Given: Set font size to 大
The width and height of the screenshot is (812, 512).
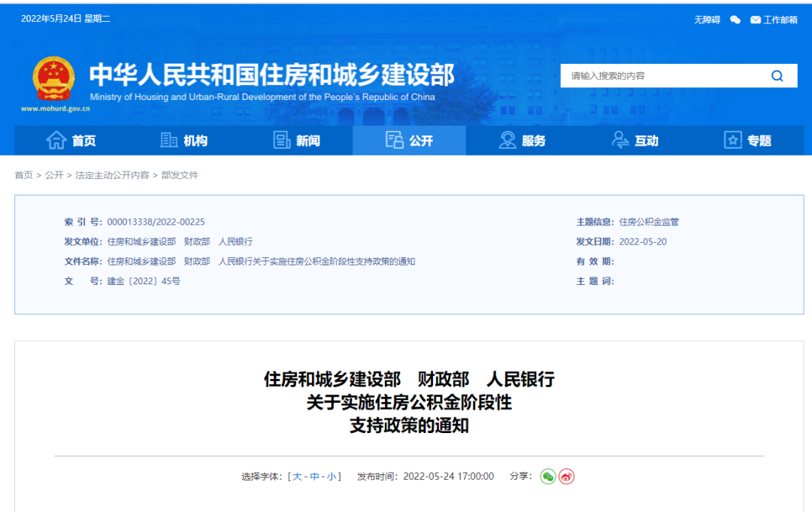Looking at the screenshot, I should 297,476.
